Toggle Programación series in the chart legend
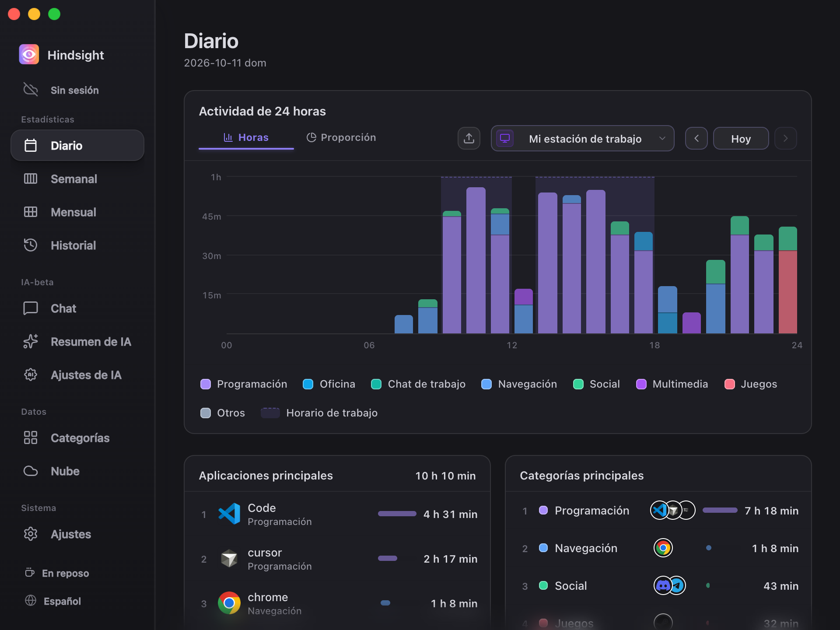 tap(244, 384)
